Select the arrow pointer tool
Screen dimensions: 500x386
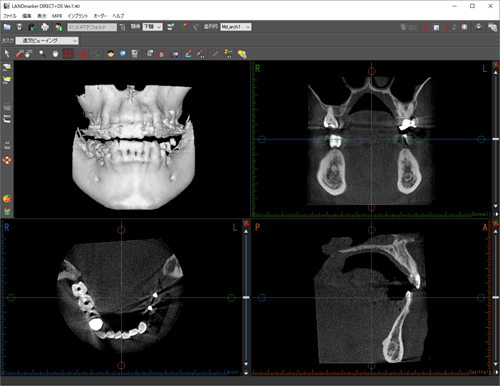click(7, 54)
